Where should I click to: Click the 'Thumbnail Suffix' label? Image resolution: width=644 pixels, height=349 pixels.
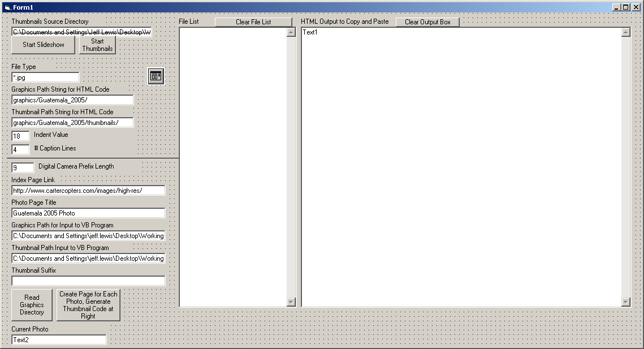click(x=33, y=270)
